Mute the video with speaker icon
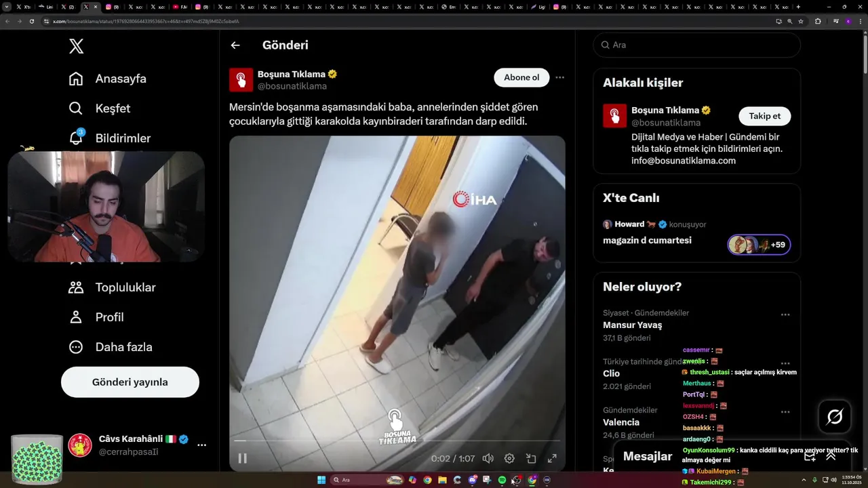Image resolution: width=868 pixels, height=488 pixels. (488, 458)
